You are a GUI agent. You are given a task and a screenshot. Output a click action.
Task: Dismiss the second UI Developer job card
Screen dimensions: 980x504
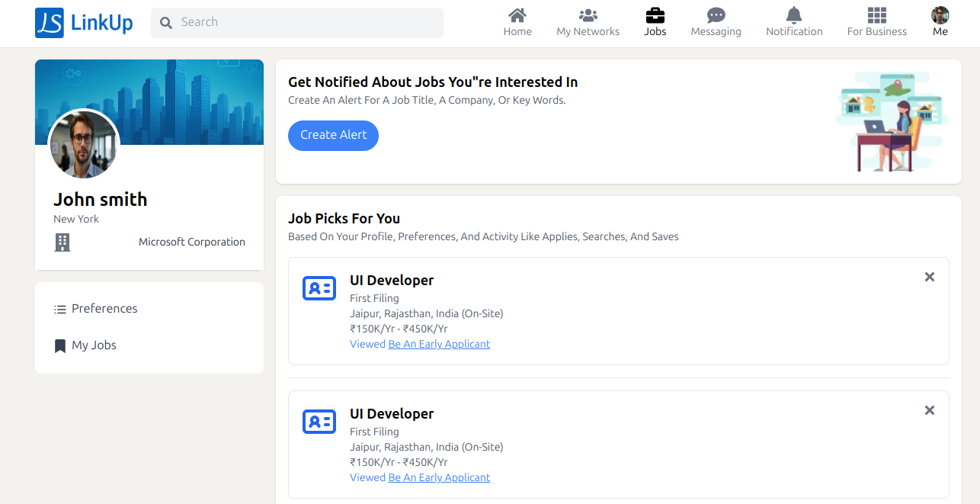click(x=929, y=410)
